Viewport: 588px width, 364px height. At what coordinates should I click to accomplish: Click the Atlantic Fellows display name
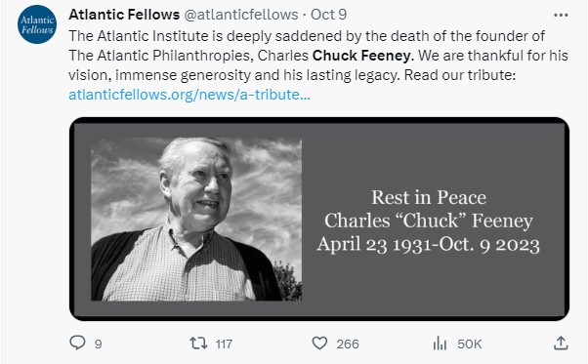click(124, 15)
